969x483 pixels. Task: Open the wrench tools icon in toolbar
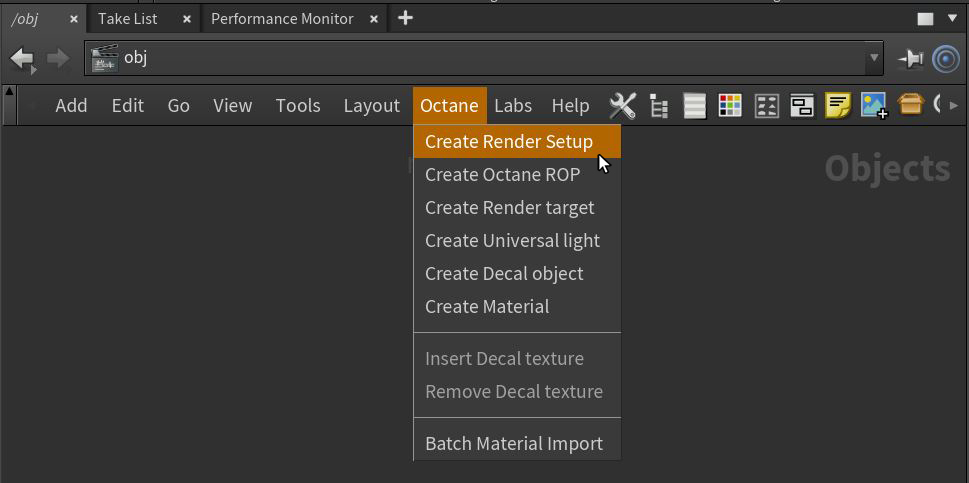[x=622, y=105]
